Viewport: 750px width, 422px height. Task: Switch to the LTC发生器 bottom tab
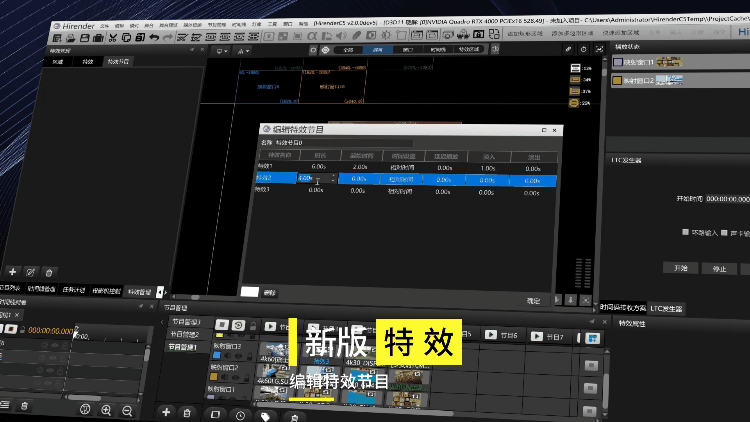coord(666,309)
